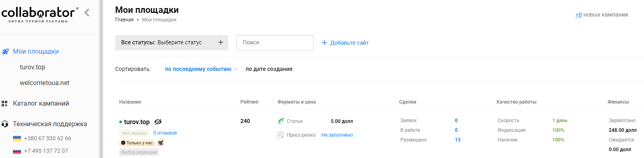Click the Ожидается amount 0.00 долл
The image size is (644, 158).
(x=620, y=150)
